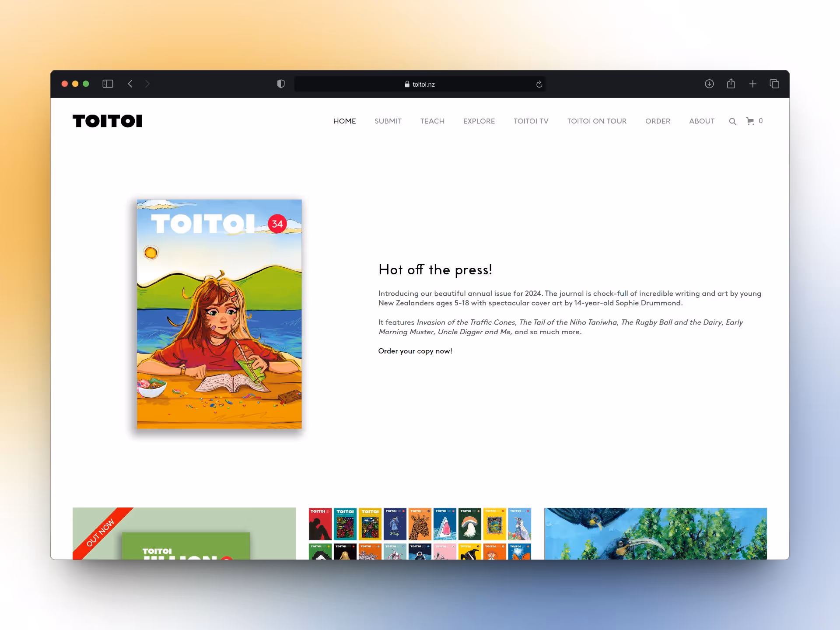
Task: Click the Share icon in Safari toolbar
Action: 731,83
